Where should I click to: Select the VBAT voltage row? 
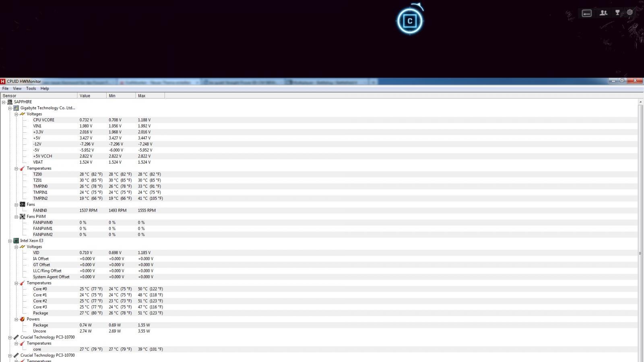319,162
